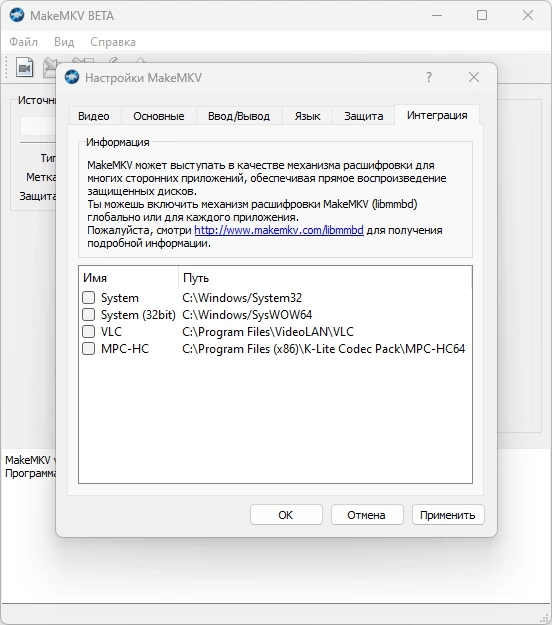Viewport: 552px width, 625px height.
Task: Click MakeMKV logo in main title bar
Action: point(17,15)
